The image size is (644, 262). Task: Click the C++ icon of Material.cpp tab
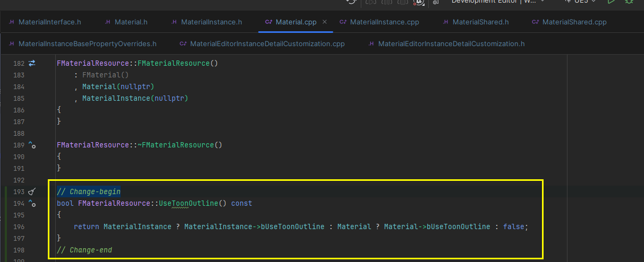point(269,22)
